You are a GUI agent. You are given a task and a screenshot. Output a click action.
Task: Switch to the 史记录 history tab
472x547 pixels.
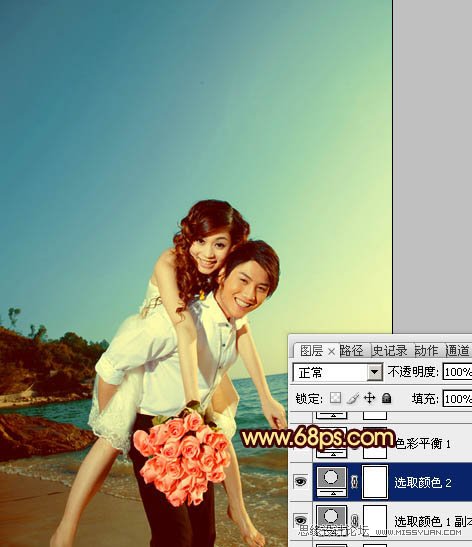click(x=390, y=351)
